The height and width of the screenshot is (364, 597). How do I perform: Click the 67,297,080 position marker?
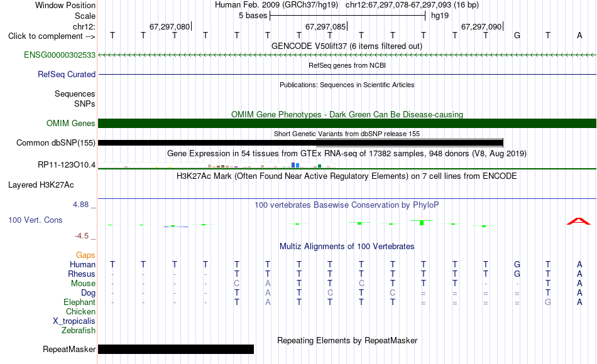[x=170, y=26]
